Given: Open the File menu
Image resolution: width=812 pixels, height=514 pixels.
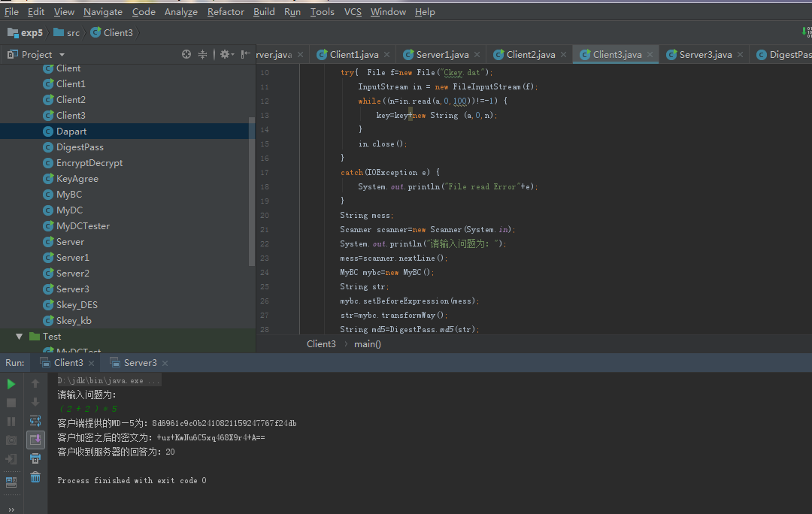Looking at the screenshot, I should [11, 11].
